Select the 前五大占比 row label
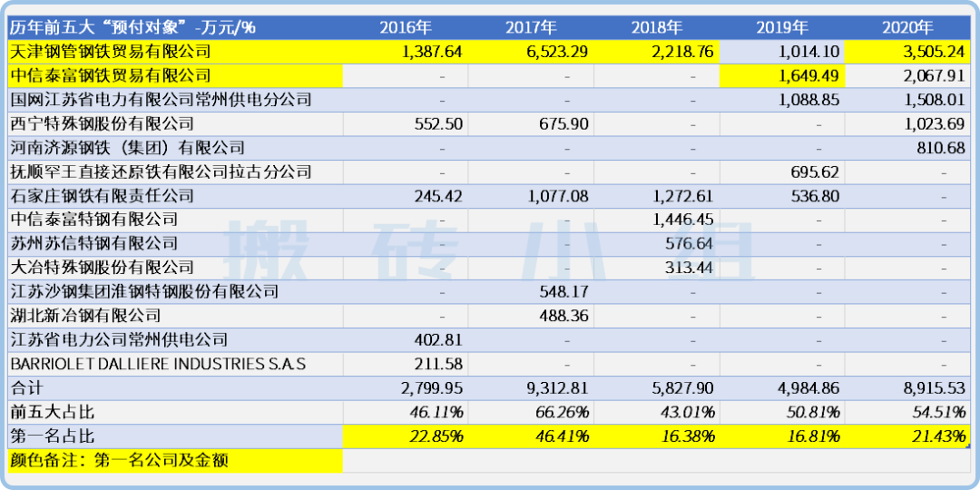 [x=53, y=413]
